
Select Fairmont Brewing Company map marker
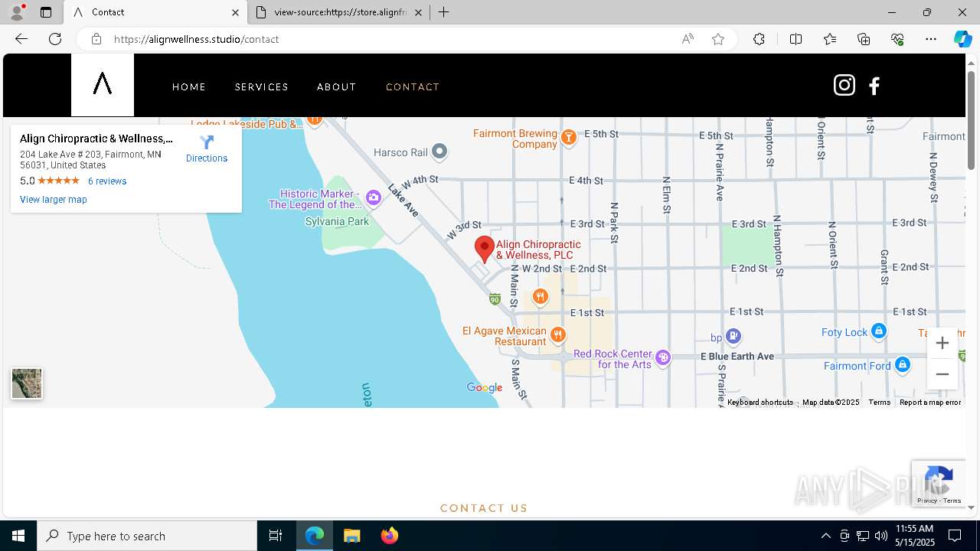(568, 138)
